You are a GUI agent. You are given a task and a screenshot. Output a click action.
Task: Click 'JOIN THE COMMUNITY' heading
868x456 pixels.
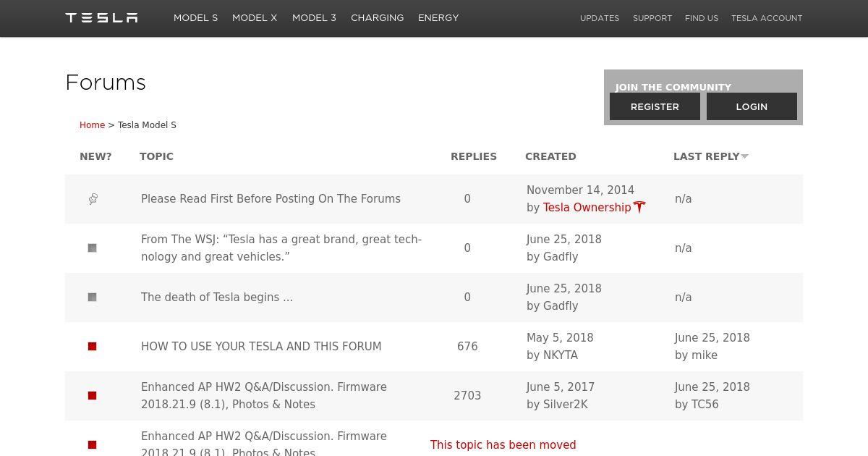(x=673, y=87)
